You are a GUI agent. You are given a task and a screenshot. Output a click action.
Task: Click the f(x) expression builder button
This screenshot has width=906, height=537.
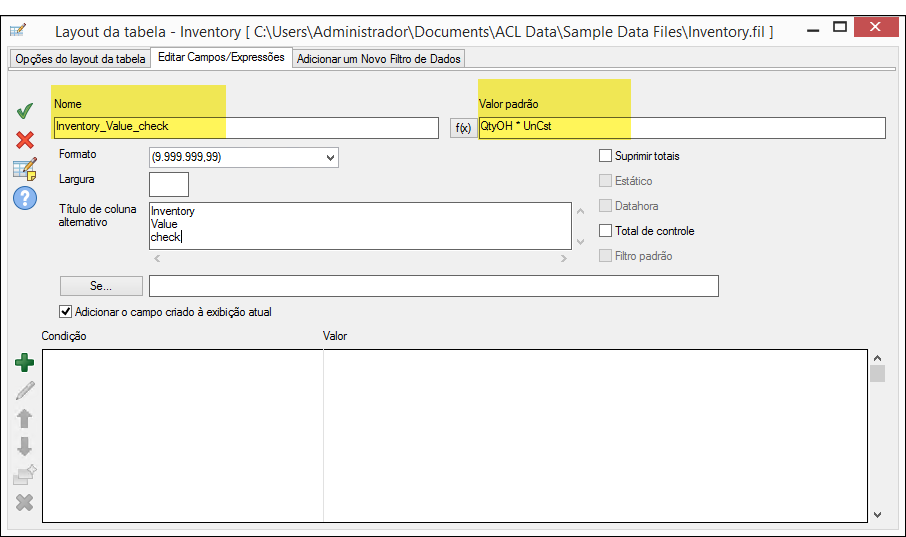463,128
